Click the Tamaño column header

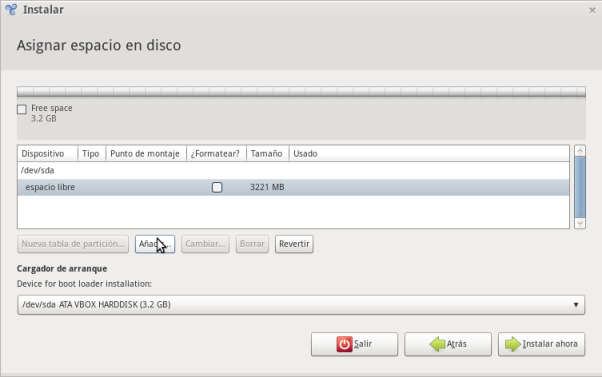[x=268, y=154]
